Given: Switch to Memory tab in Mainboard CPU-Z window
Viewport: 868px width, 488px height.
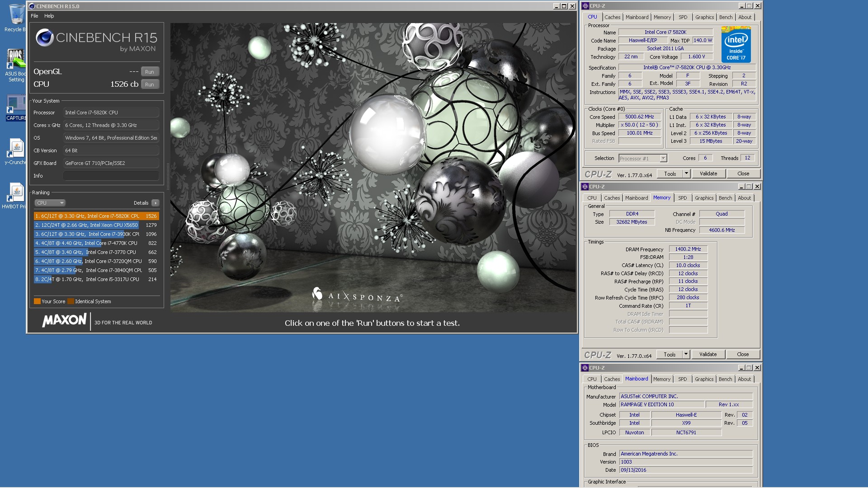Looking at the screenshot, I should (661, 379).
